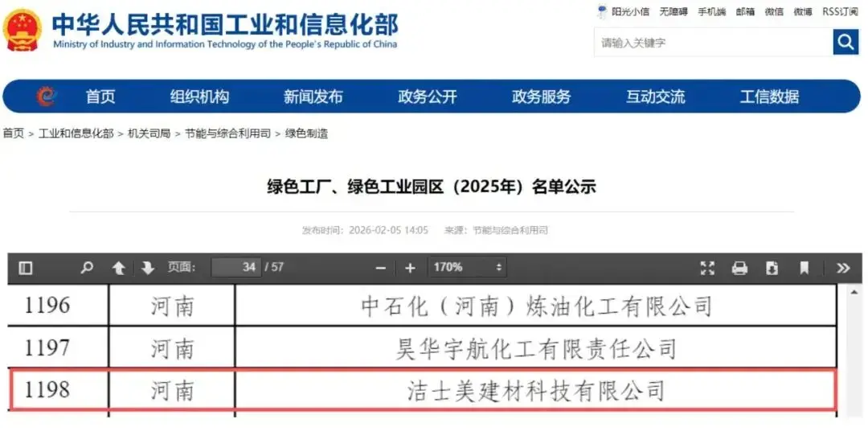Screen dimensions: 868x448
Task: Open the 首页 navigation menu item
Action: [x=100, y=97]
